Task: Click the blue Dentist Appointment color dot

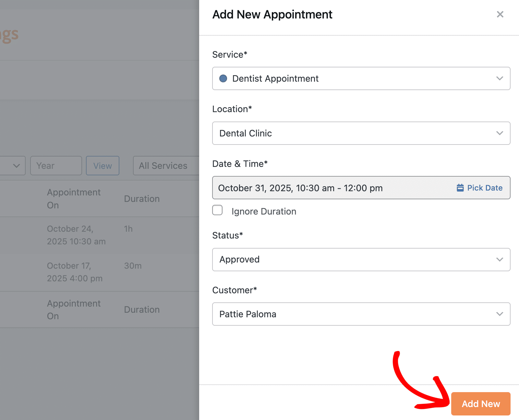Action: pyautogui.click(x=223, y=78)
